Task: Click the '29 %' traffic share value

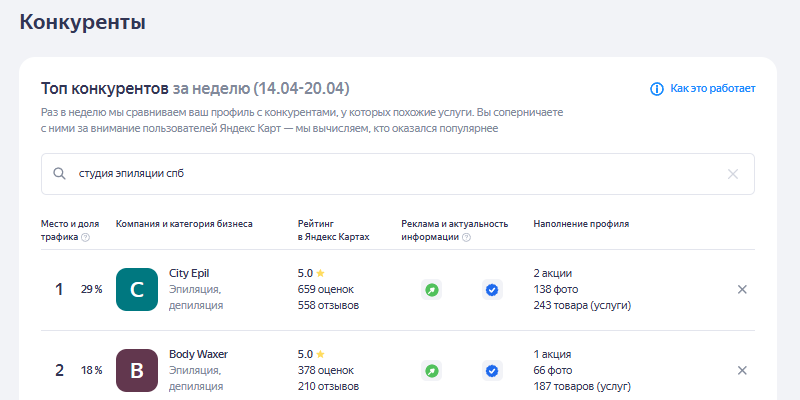Action: coord(92,290)
